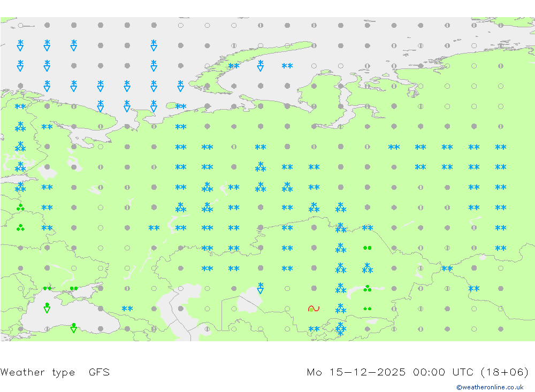Click the green triple-dot rain symbol on Lake Balkhash
535x392 pixels.
point(367,289)
